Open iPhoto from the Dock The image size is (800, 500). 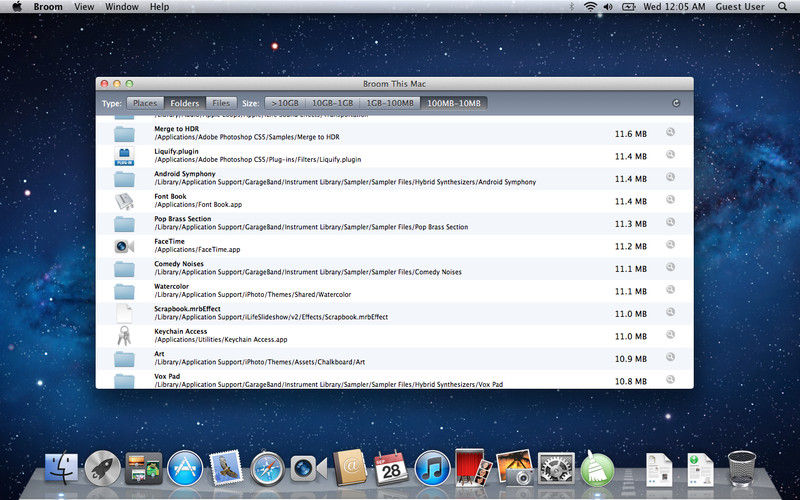click(x=514, y=467)
